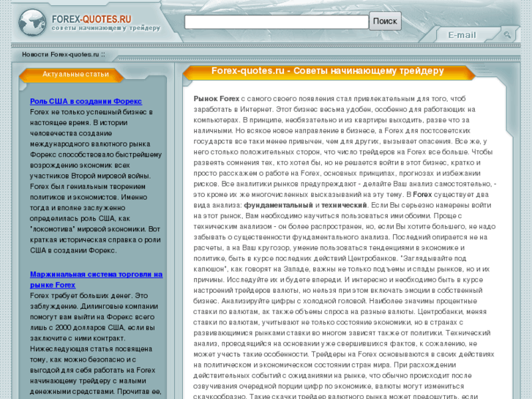Focus the search input field

point(276,22)
